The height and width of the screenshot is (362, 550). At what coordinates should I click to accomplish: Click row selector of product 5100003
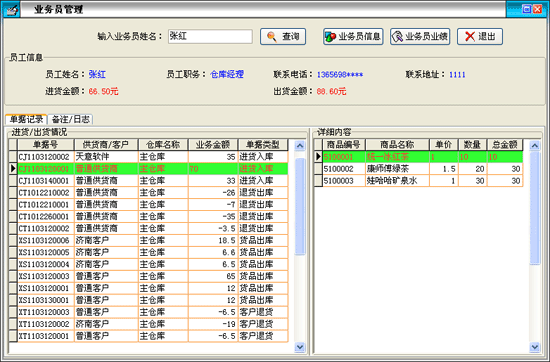coord(318,181)
